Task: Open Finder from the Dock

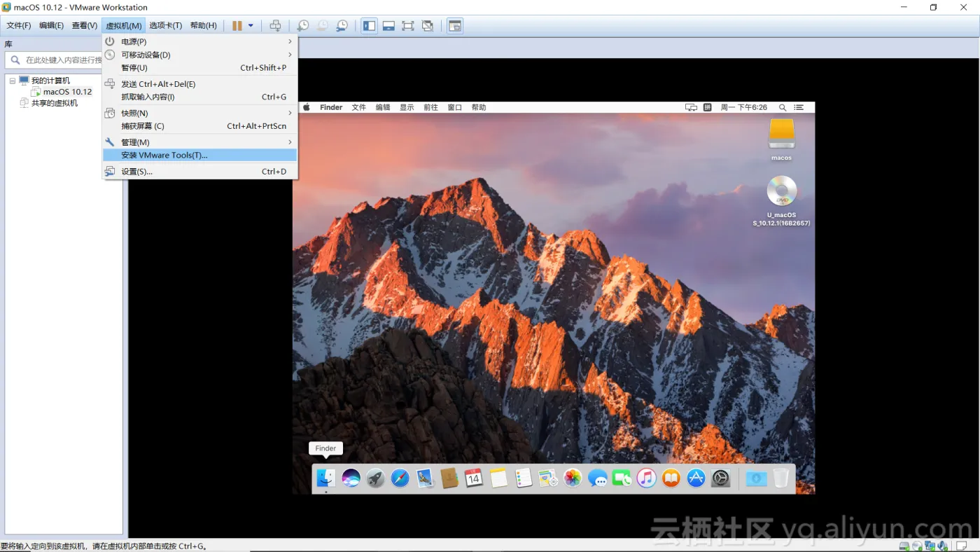Action: point(326,478)
